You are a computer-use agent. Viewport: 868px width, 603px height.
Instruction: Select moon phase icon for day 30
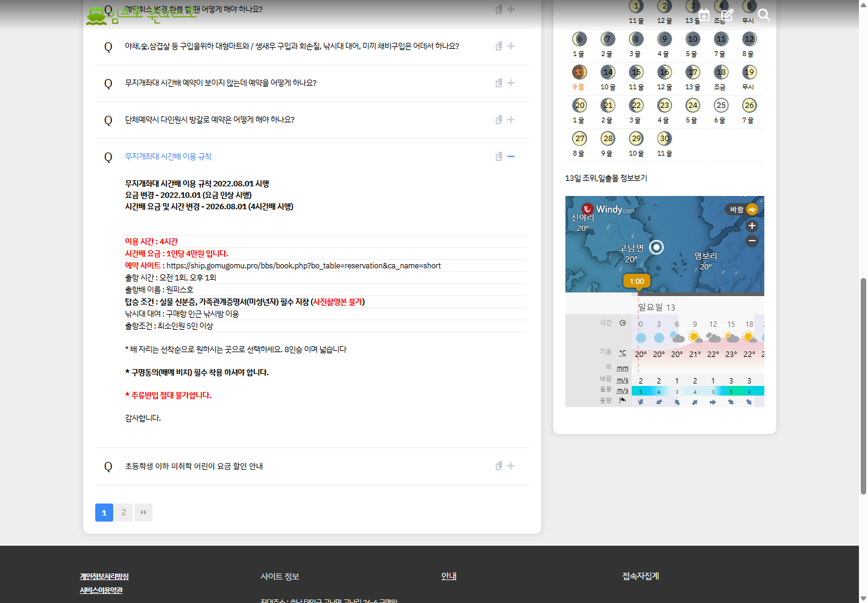664,139
